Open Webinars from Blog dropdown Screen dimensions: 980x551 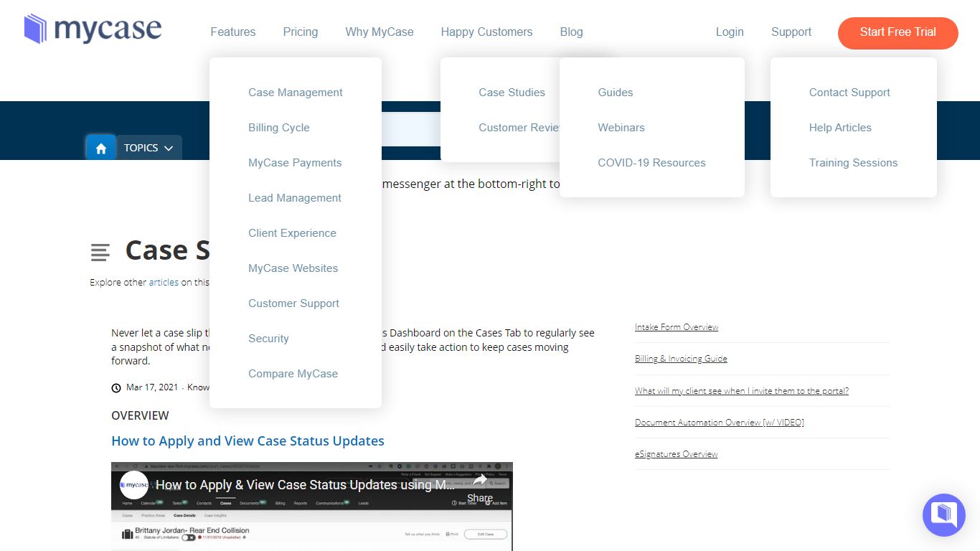[x=621, y=128]
